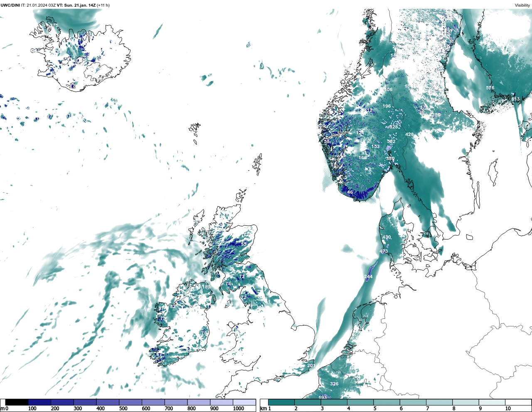Click the 72 value in southern Scotland
This screenshot has height=412, width=532.
[242, 276]
